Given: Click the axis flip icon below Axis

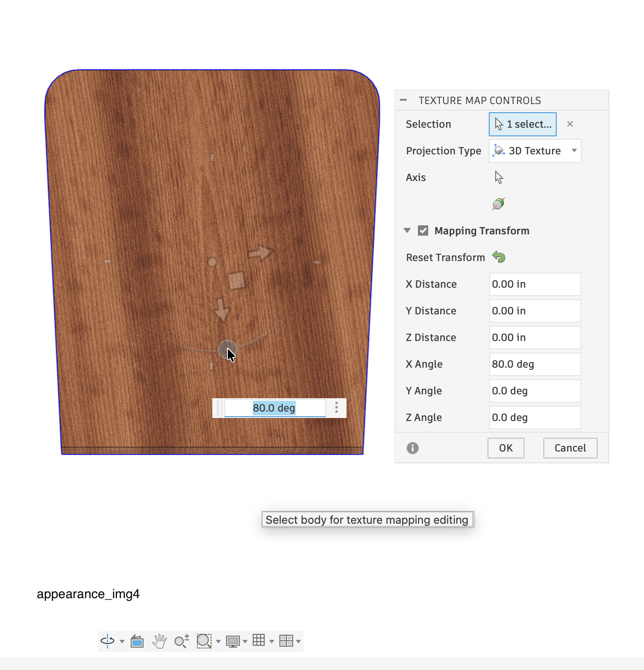Looking at the screenshot, I should (x=499, y=204).
